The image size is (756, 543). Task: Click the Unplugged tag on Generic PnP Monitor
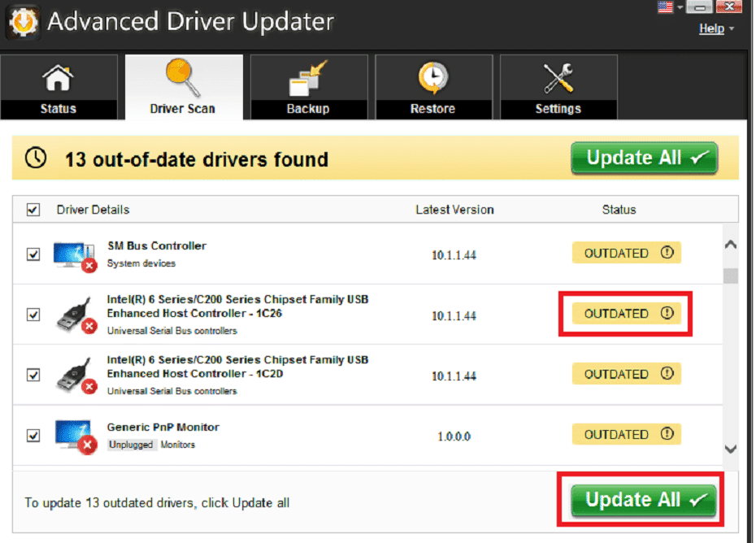(x=131, y=445)
